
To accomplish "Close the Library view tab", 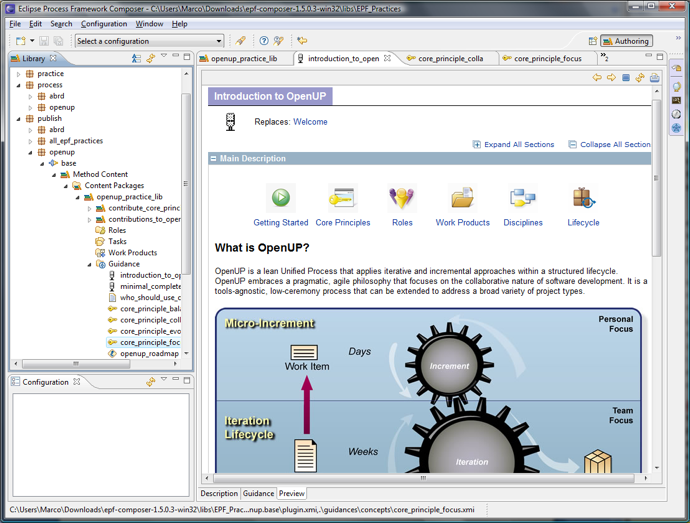I will (53, 58).
